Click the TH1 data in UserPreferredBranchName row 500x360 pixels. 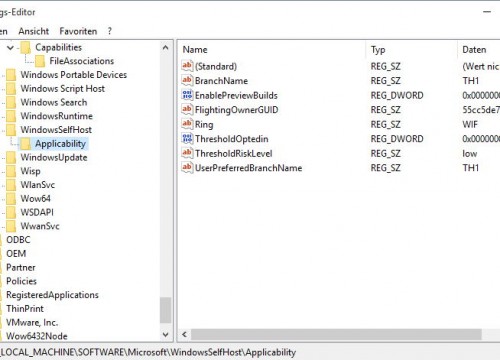[x=471, y=168]
